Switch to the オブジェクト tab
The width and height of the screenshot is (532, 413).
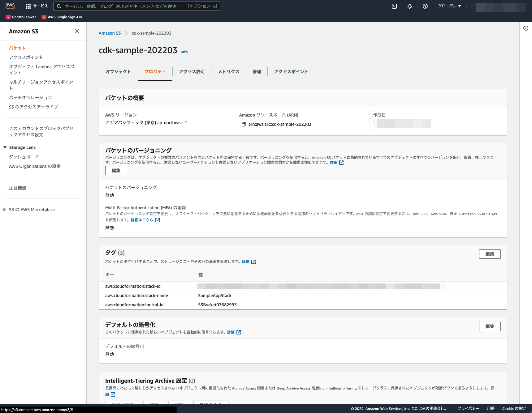click(x=118, y=72)
